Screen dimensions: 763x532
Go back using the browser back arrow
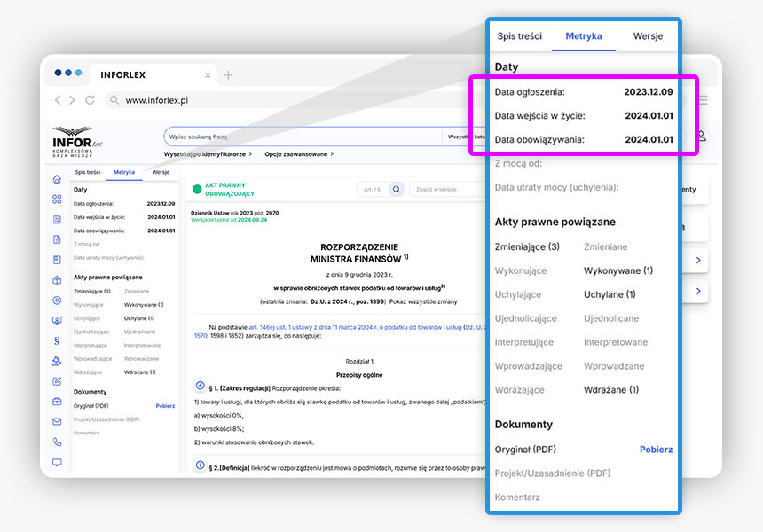coord(59,100)
